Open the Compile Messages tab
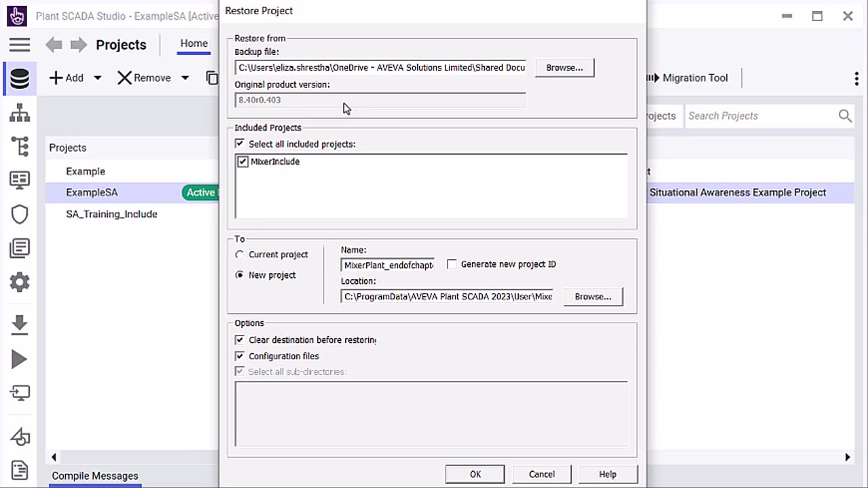 pyautogui.click(x=95, y=476)
